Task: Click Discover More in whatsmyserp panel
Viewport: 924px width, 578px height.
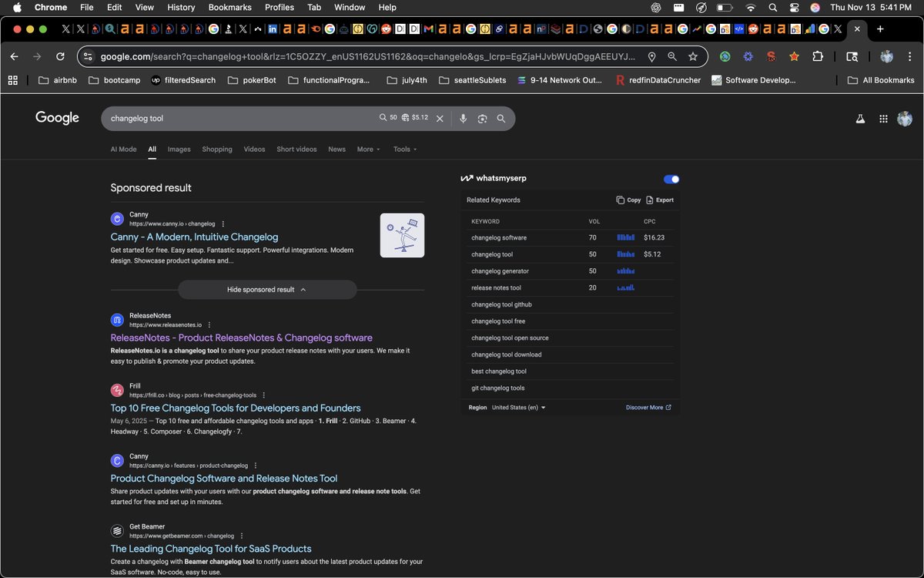Action: click(648, 408)
